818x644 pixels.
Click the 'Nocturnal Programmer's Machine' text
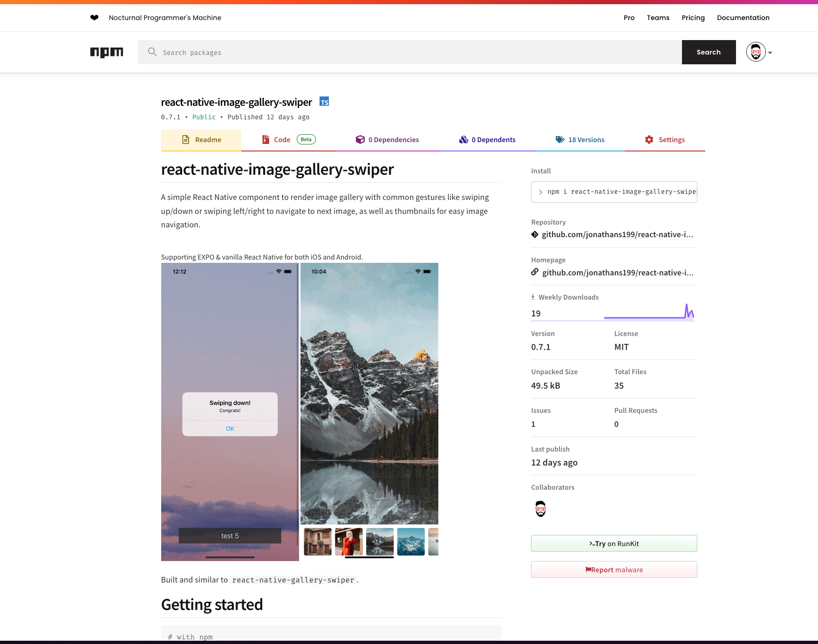pos(165,18)
